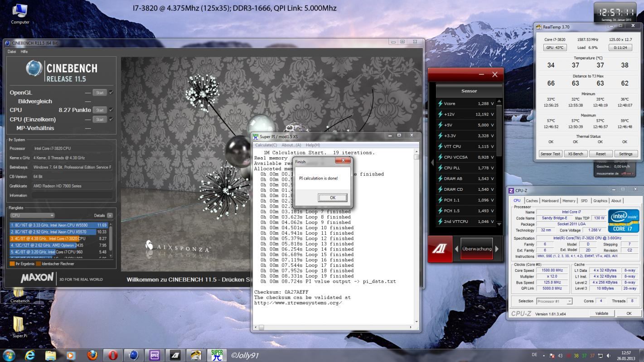Collapse the AI Suite side arrow
The height and width of the screenshot is (362, 644).
[432, 162]
